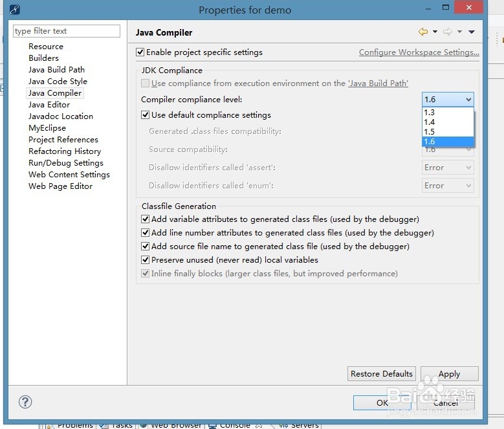Select Refactoring History in the tree
This screenshot has width=504, height=429.
65,151
